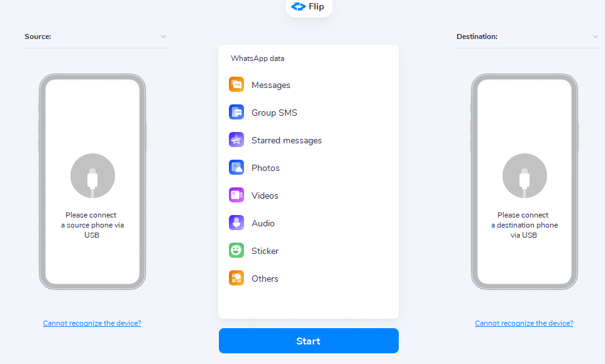Click 'Please connect a destination phone via USB' text

click(x=525, y=225)
